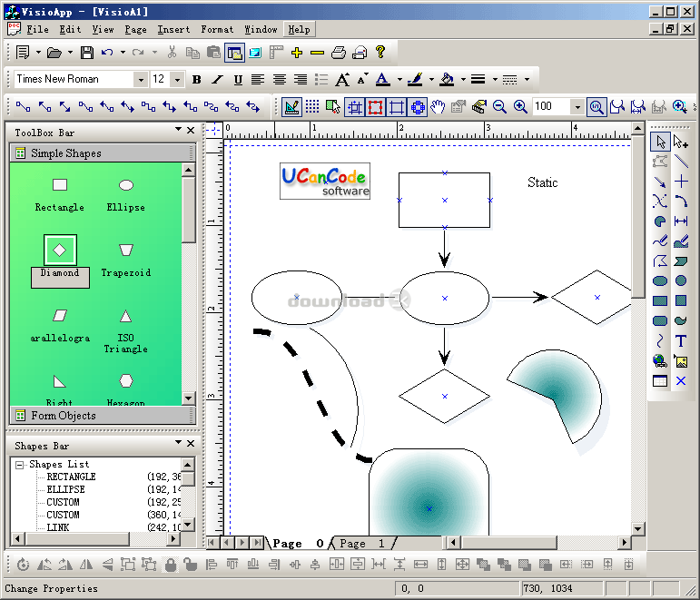Open the zoom percentage 100 dropdown
This screenshot has width=700, height=600.
click(x=577, y=107)
